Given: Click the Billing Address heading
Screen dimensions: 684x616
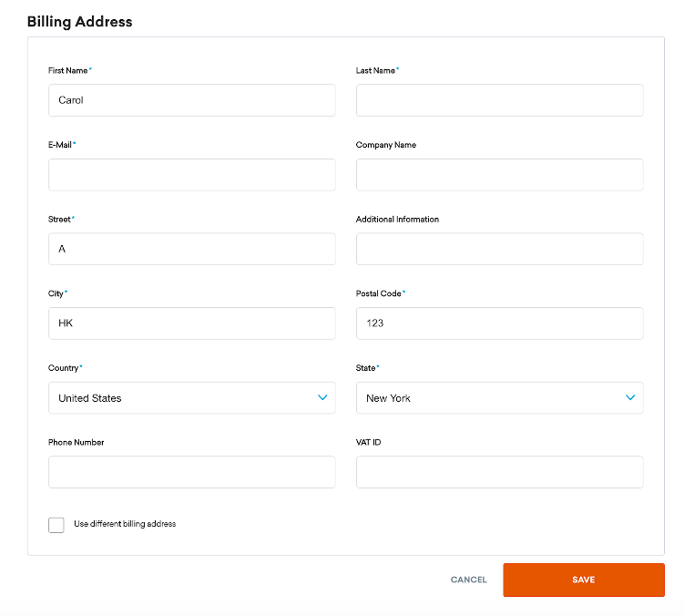Looking at the screenshot, I should tap(79, 22).
